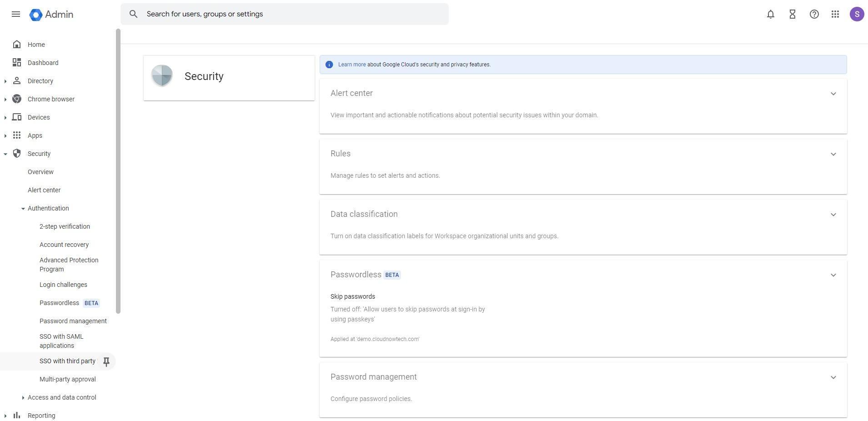Select the Security shield icon in sidebar

[x=17, y=153]
